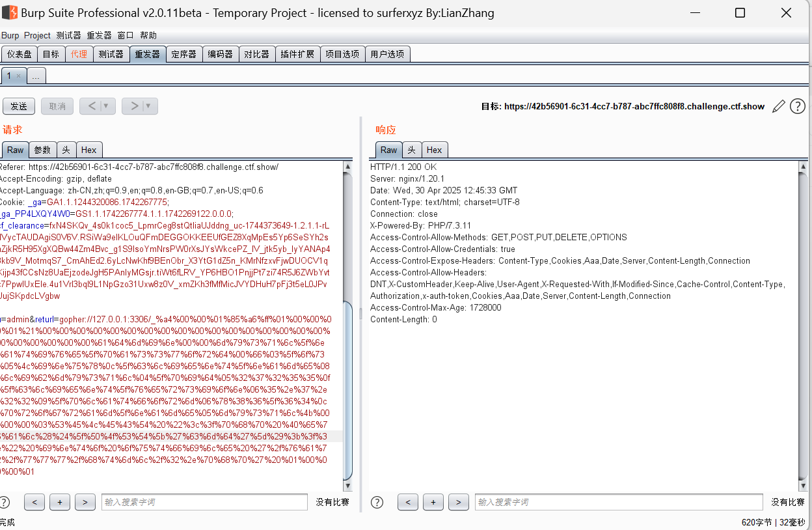Go to next match in request search
Image resolution: width=812 pixels, height=530 pixels.
pos(85,502)
